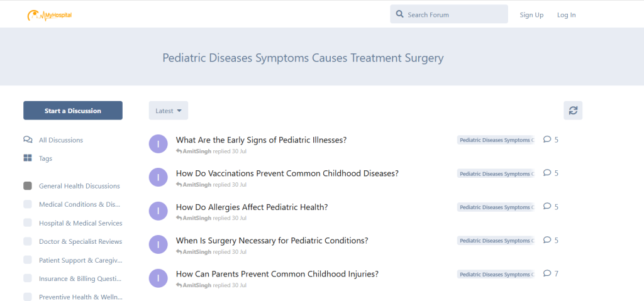Open Insurance & Billing Questions category

click(x=80, y=278)
